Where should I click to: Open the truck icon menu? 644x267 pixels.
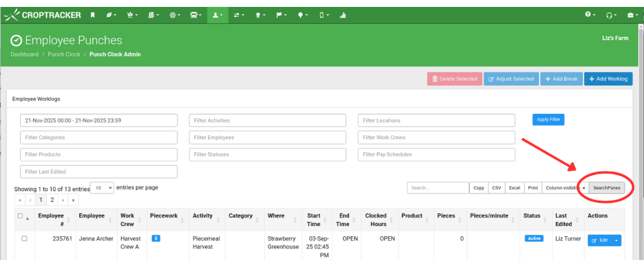click(196, 14)
